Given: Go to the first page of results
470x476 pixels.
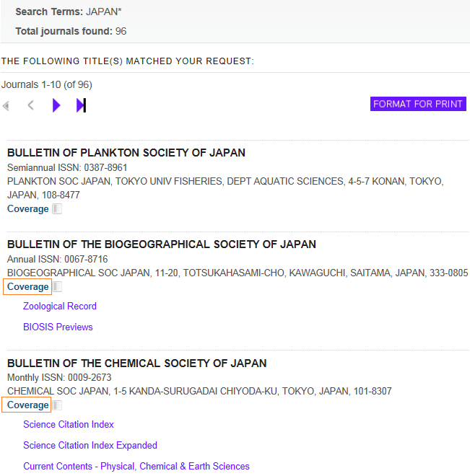Looking at the screenshot, I should click(x=6, y=106).
